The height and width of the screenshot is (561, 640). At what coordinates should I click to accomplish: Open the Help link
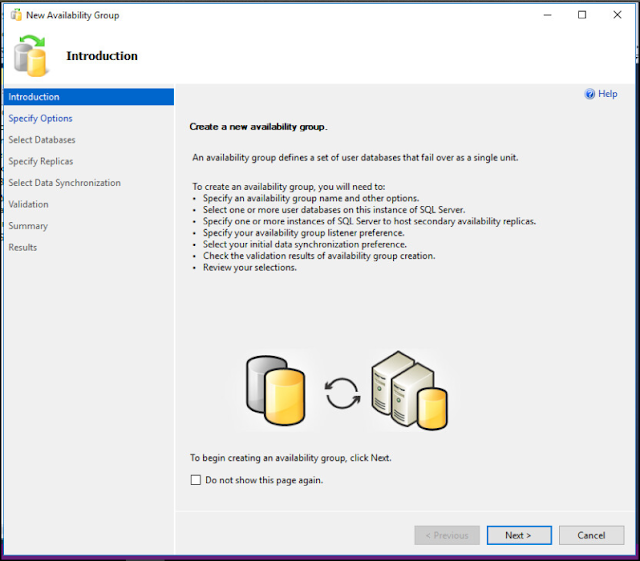(x=607, y=94)
